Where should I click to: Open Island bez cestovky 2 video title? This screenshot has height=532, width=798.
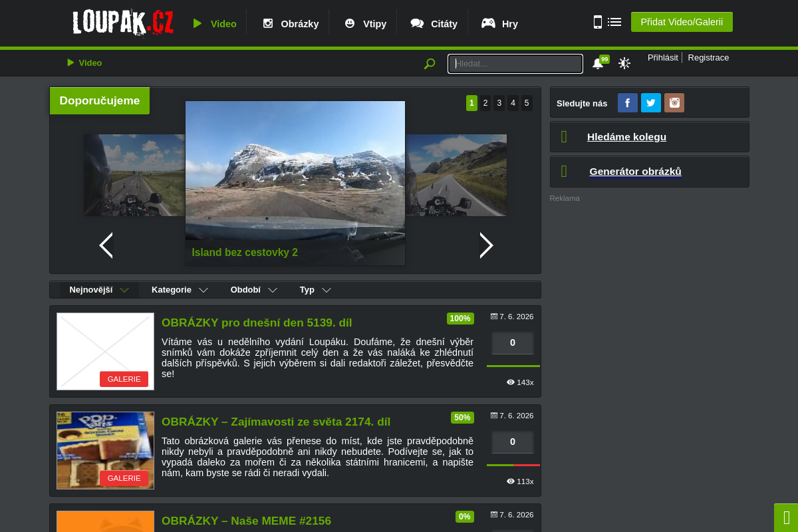tap(245, 253)
